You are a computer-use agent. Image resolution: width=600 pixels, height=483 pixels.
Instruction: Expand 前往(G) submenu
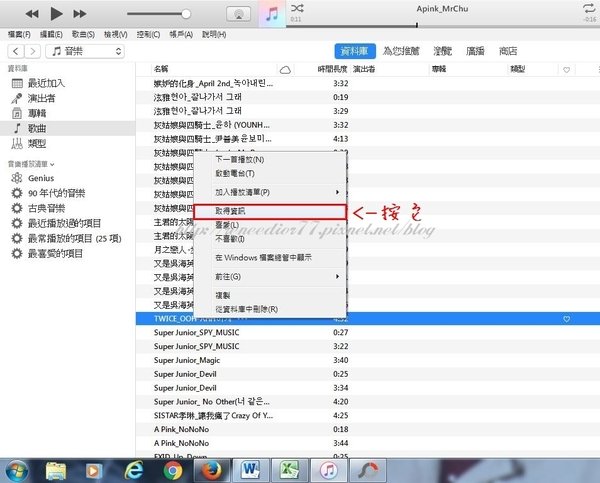270,276
